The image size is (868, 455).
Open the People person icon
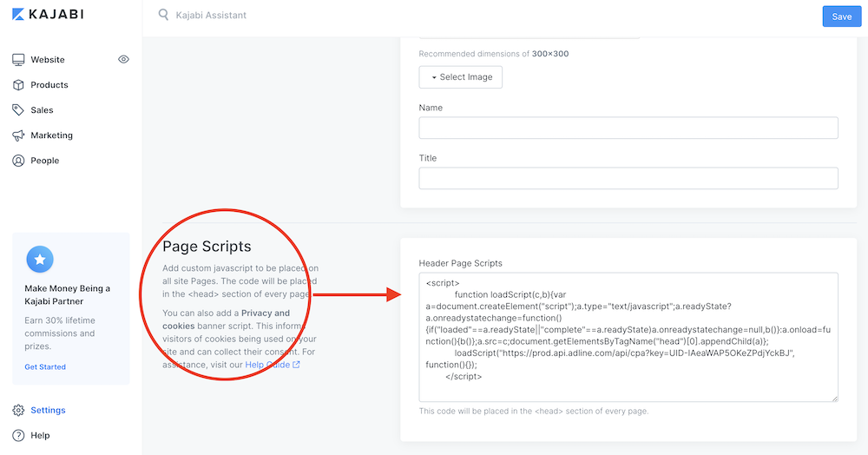[18, 161]
